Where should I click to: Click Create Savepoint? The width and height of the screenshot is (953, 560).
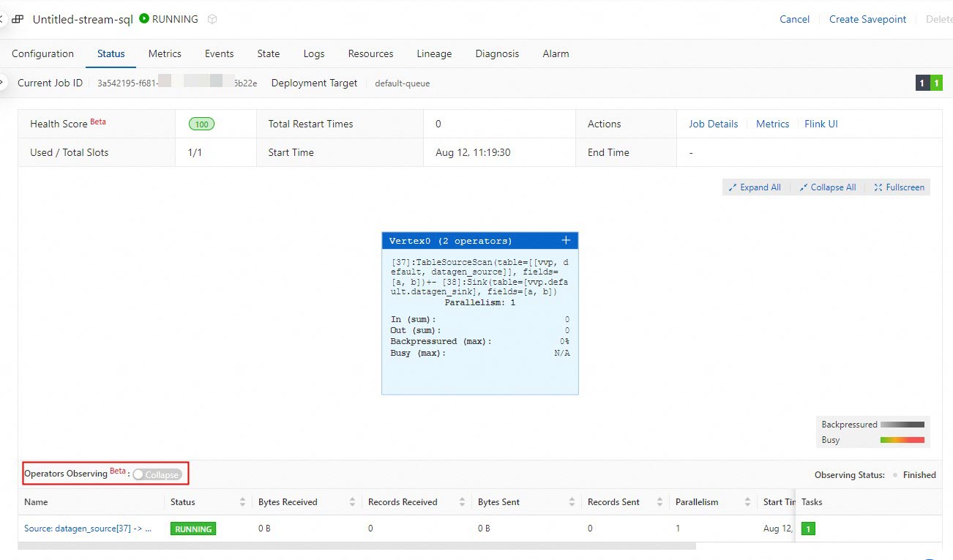(868, 20)
